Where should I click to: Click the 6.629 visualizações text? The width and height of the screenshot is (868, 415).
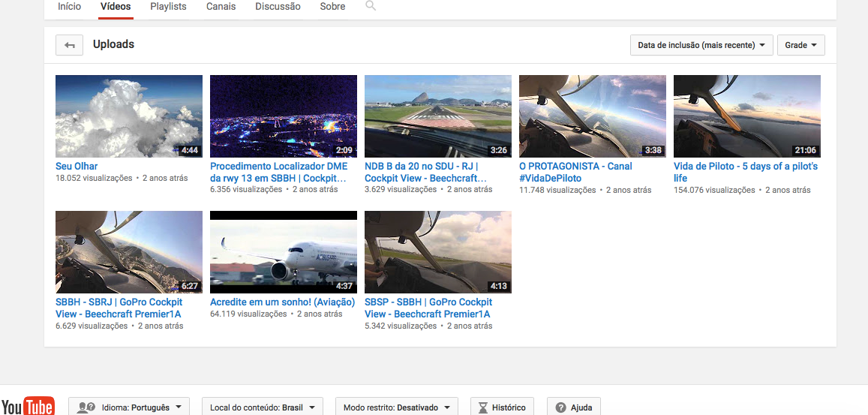click(92, 326)
